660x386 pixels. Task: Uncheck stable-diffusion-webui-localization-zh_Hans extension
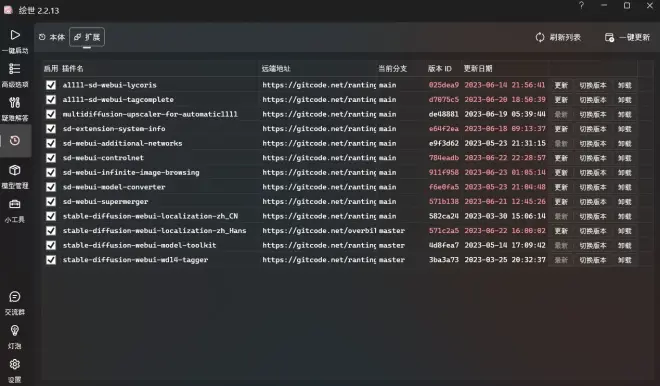[x=51, y=231]
